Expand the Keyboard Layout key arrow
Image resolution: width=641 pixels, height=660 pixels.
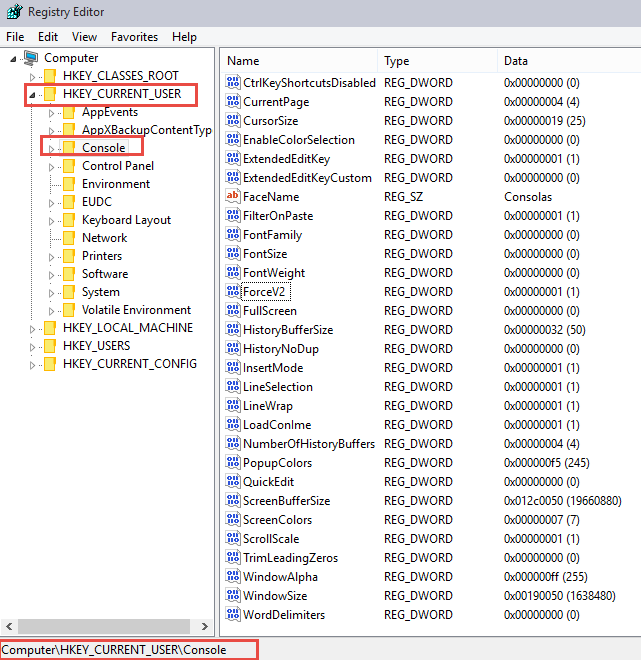click(x=51, y=221)
